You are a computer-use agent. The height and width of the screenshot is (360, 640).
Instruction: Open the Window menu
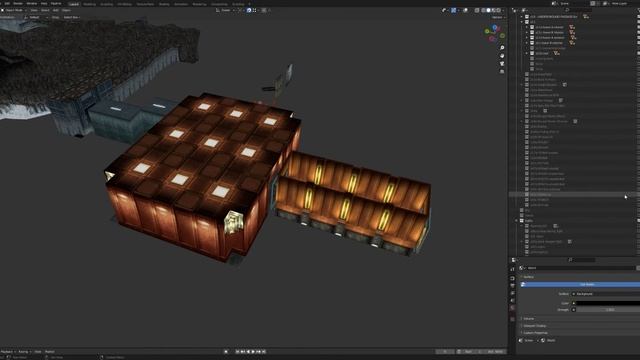[x=31, y=3]
